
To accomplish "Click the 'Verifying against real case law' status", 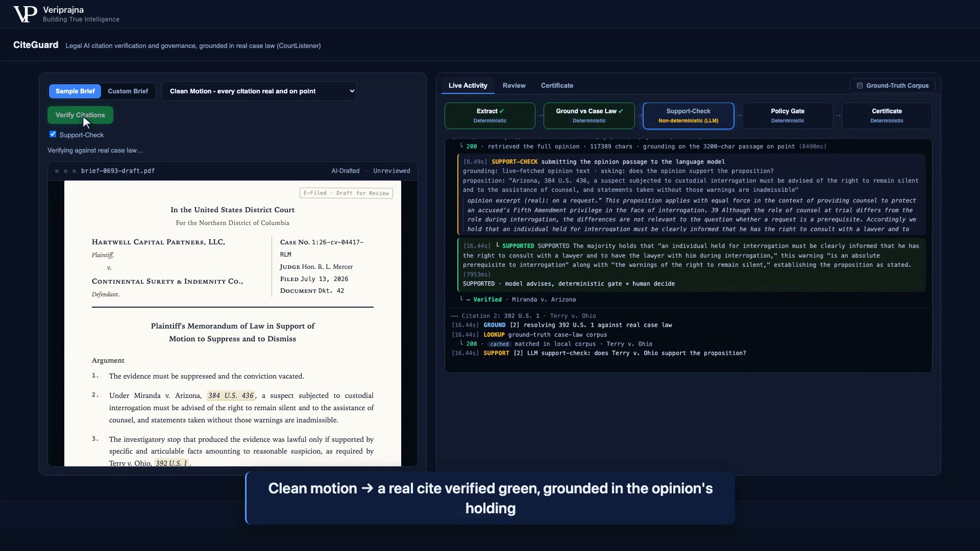I will 95,151.
